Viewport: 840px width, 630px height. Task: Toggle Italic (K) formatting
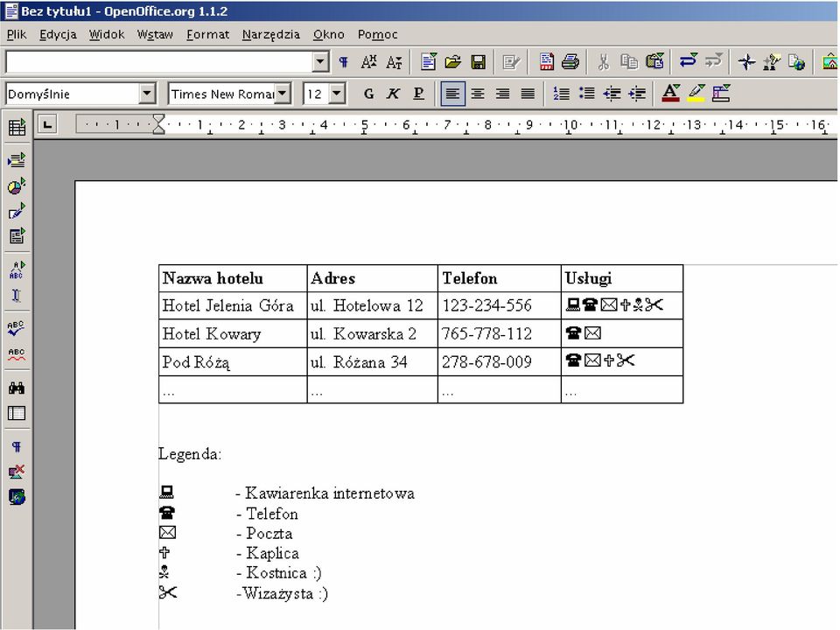pyautogui.click(x=393, y=94)
